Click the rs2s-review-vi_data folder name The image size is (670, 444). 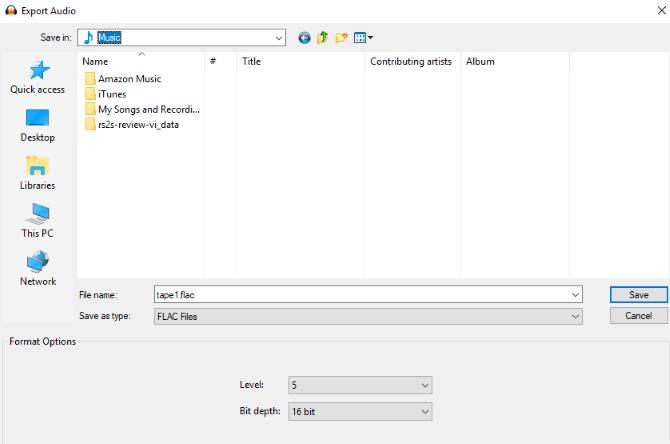click(x=138, y=125)
